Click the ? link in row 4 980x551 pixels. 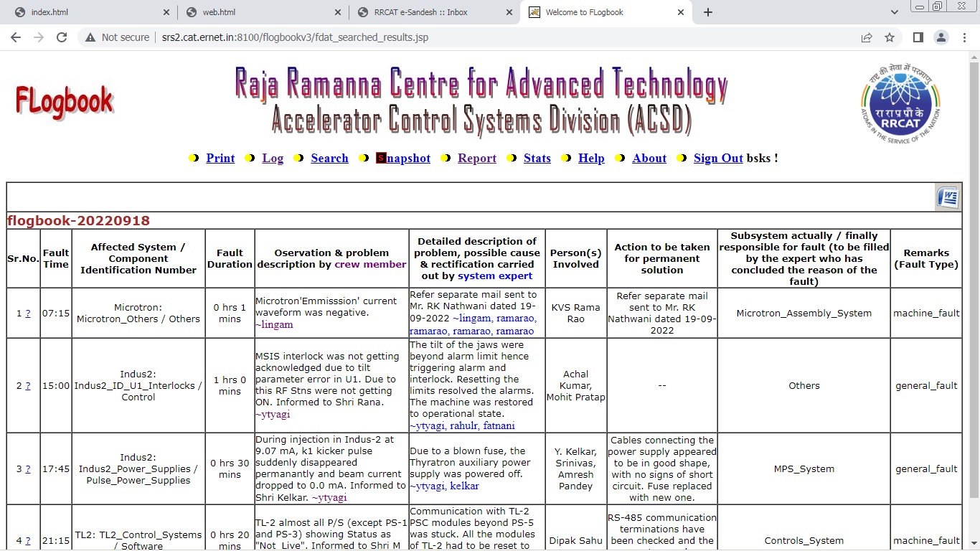pyautogui.click(x=28, y=541)
